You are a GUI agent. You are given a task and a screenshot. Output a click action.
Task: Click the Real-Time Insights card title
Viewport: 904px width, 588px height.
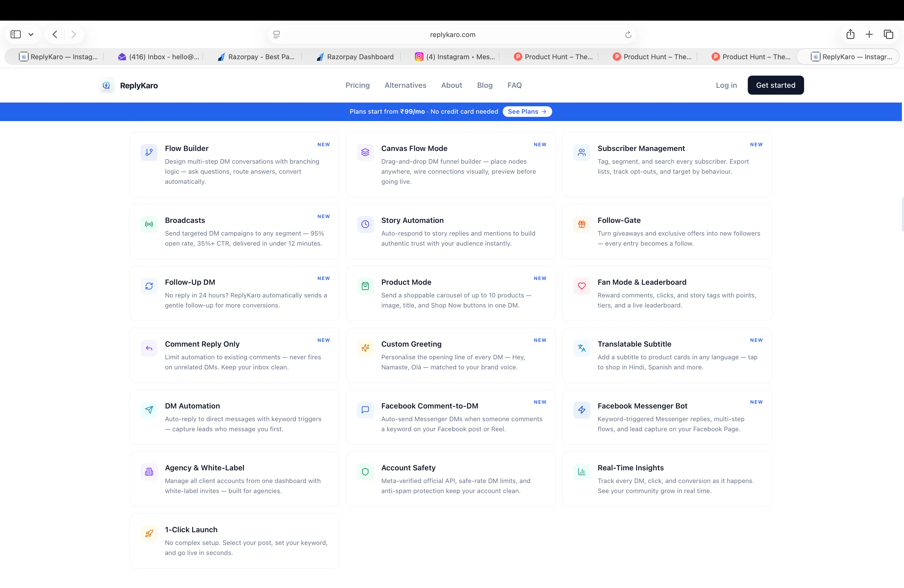[630, 468]
